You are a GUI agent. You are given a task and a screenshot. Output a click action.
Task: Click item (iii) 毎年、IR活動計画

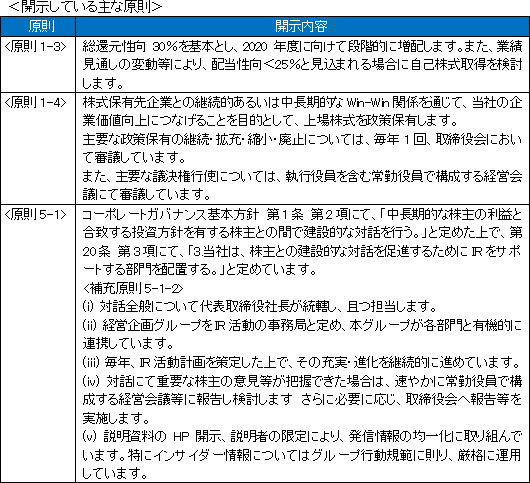pos(302,362)
